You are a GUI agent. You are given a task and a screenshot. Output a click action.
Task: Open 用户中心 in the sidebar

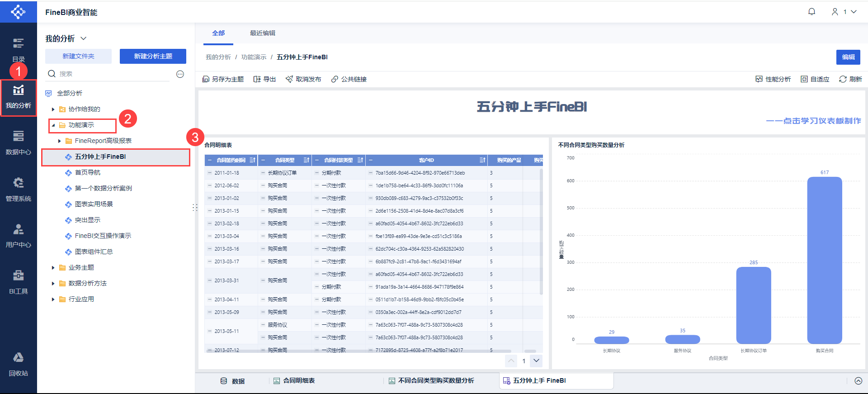tap(18, 236)
